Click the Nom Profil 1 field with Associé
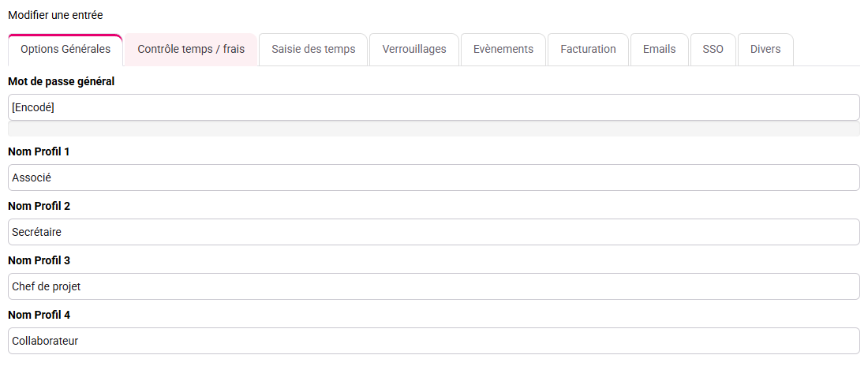868x370 pixels. 434,178
